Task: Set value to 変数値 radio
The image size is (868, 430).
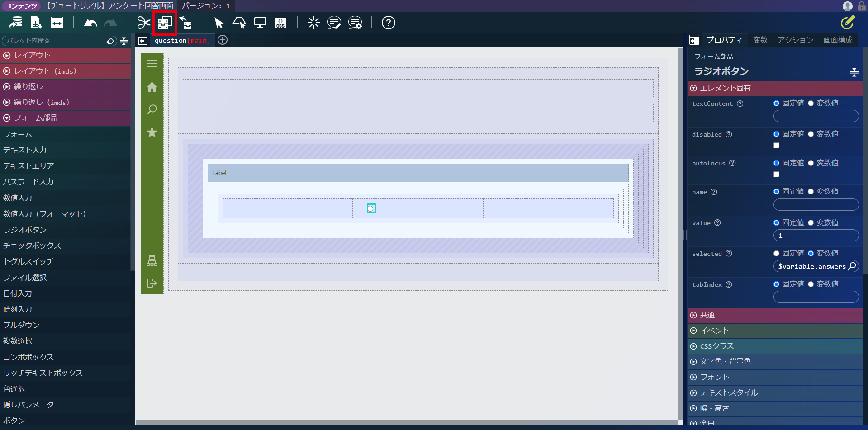Action: coord(811,222)
